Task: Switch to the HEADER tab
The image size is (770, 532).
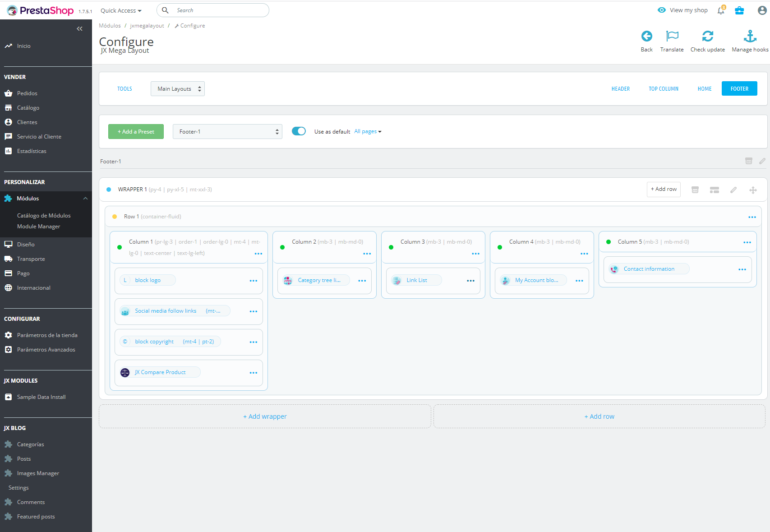Action: click(x=621, y=89)
